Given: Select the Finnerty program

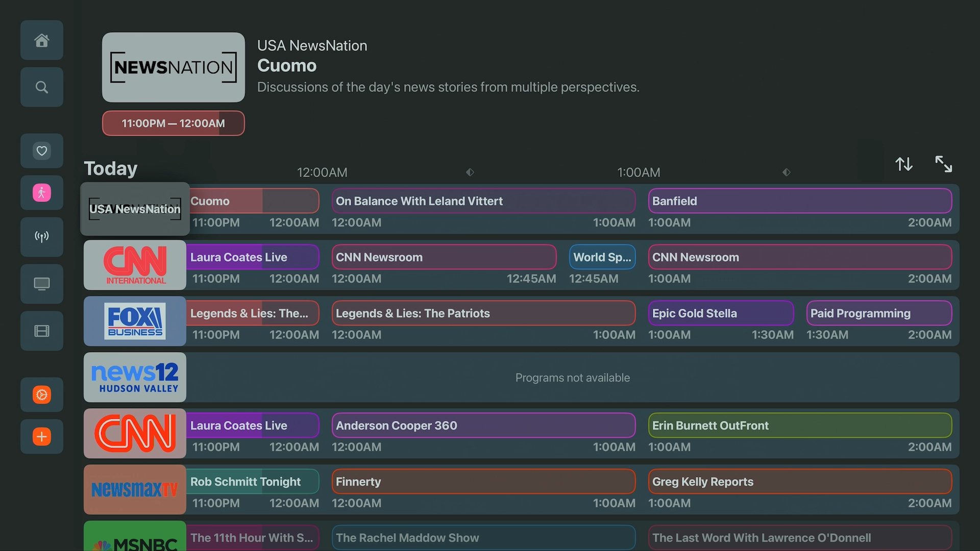Looking at the screenshot, I should (484, 482).
